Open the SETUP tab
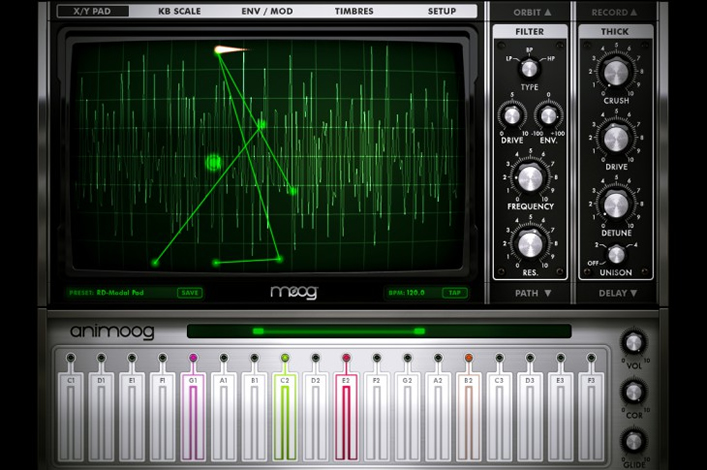Image resolution: width=707 pixels, height=470 pixels. [x=442, y=11]
